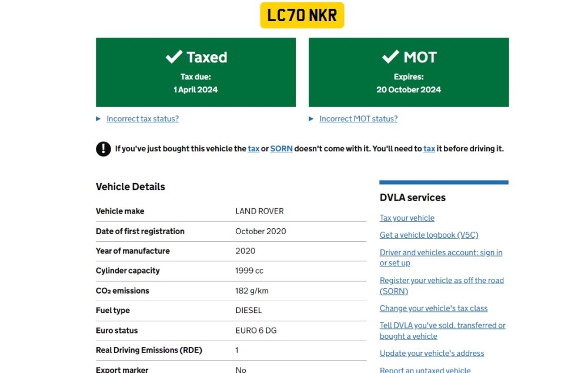This screenshot has height=373, width=588.
Task: Click the tax link before 'it before driving'
Action: pos(429,149)
